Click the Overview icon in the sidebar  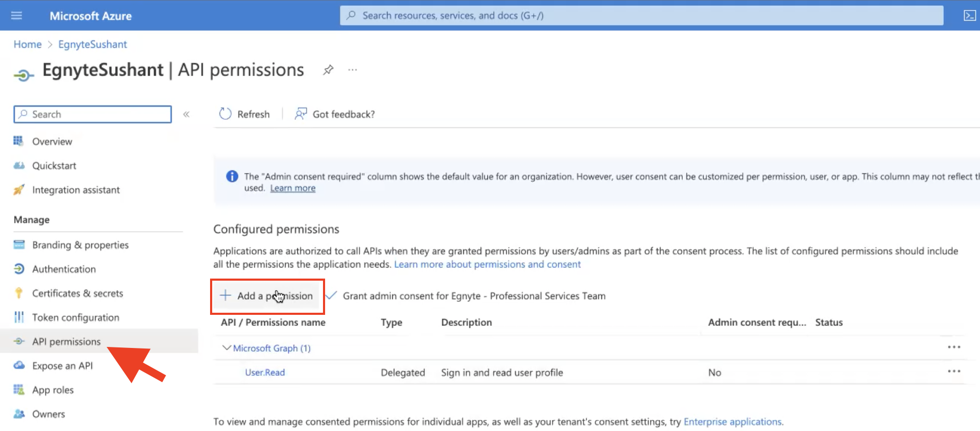coord(19,141)
